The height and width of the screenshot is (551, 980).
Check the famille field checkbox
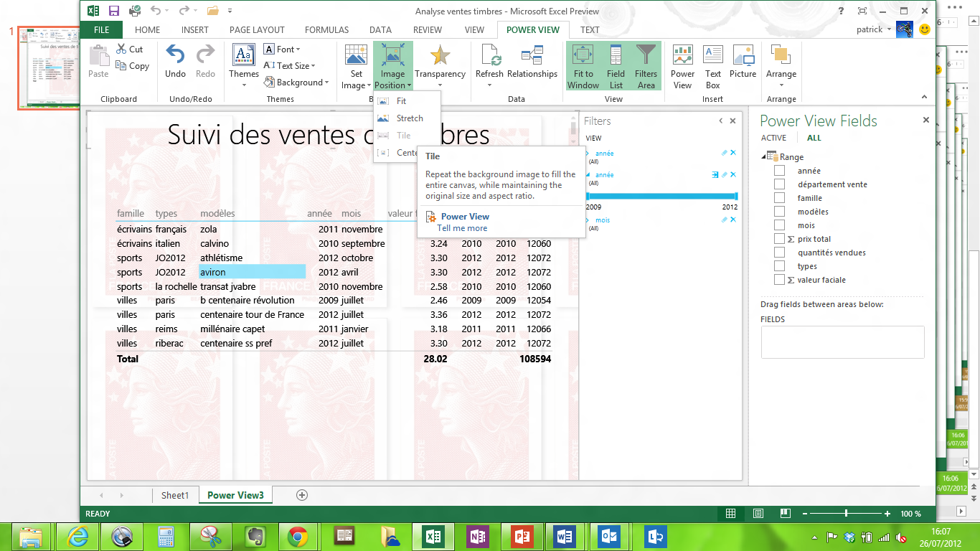click(x=779, y=198)
